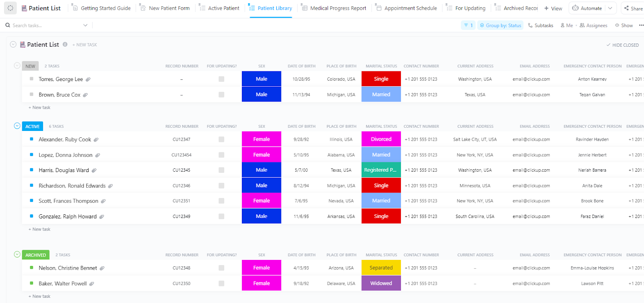Viewport: 644px width, 303px height.
Task: Collapse the NEW status group
Action: tap(17, 65)
